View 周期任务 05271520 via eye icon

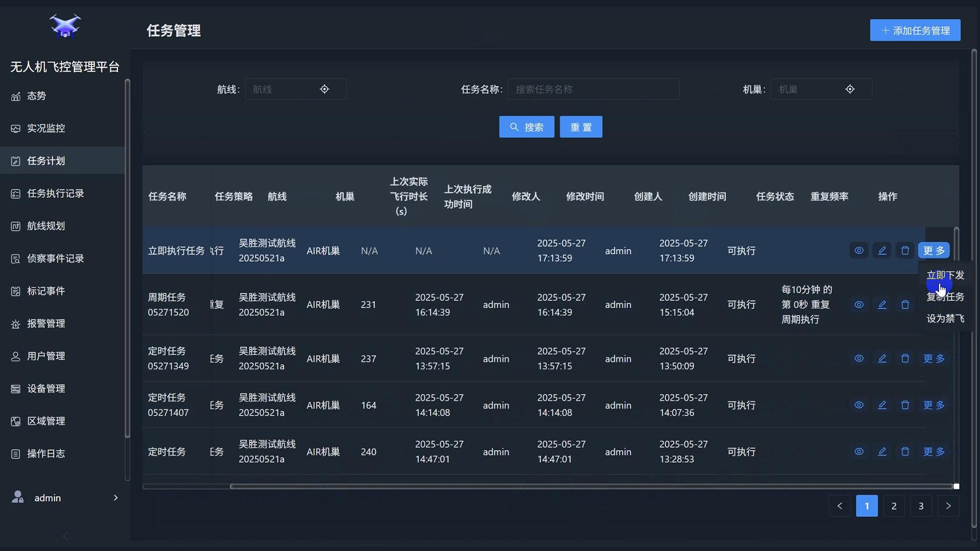point(859,305)
